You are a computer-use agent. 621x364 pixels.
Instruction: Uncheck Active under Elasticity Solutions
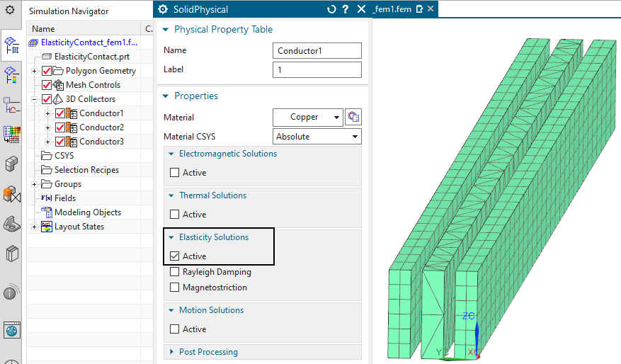tap(175, 256)
